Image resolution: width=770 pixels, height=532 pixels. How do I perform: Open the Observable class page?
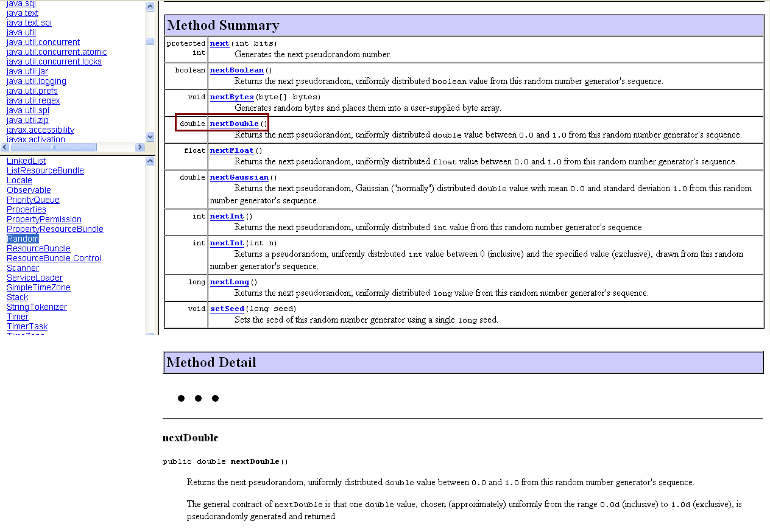coord(29,190)
